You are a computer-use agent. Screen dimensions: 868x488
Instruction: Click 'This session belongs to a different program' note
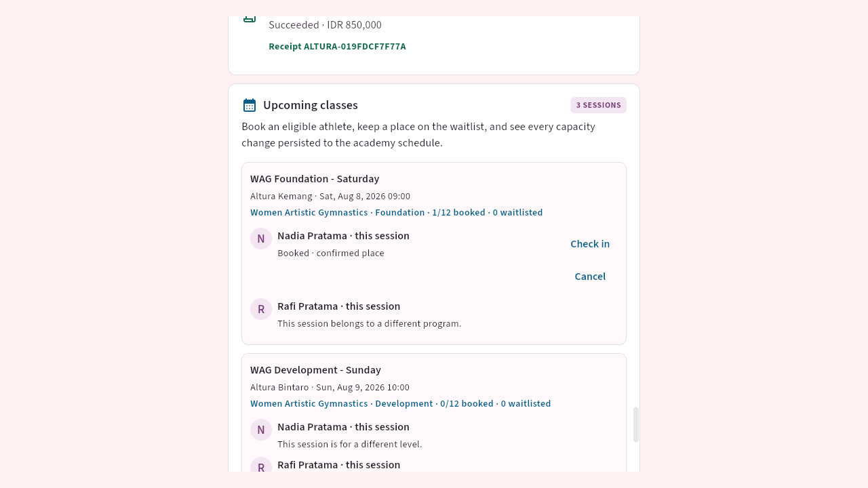(x=370, y=324)
